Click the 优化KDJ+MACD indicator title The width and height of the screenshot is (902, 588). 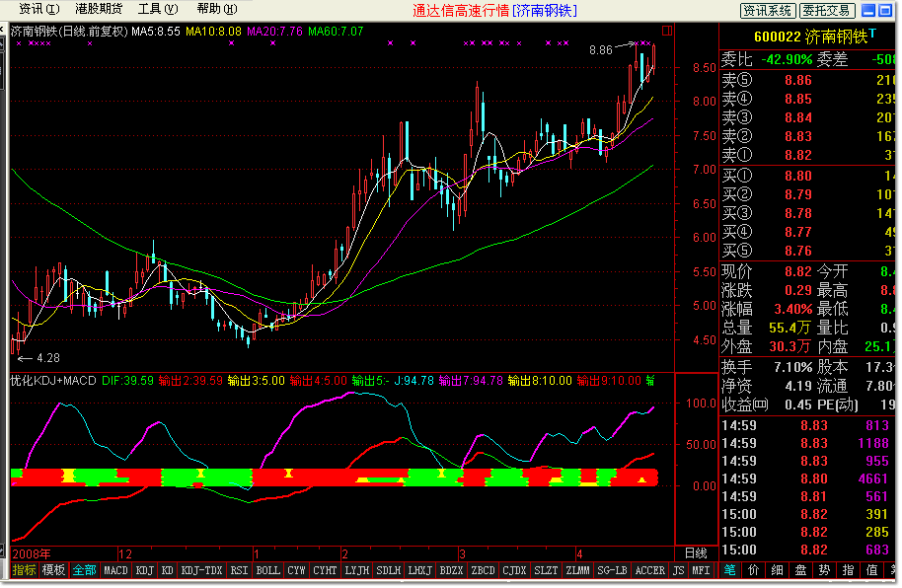click(x=53, y=381)
